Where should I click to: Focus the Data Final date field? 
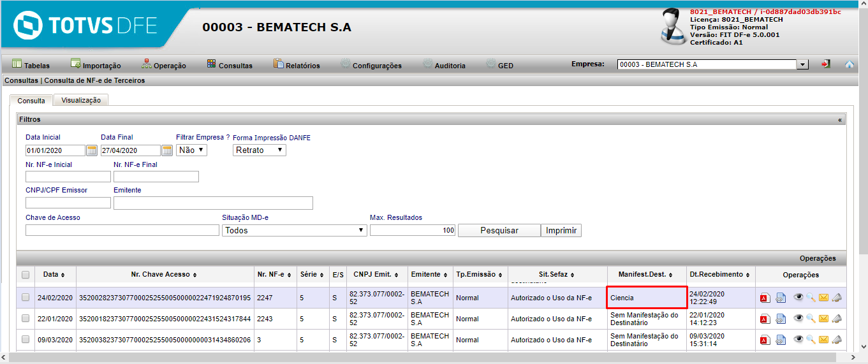pos(131,150)
